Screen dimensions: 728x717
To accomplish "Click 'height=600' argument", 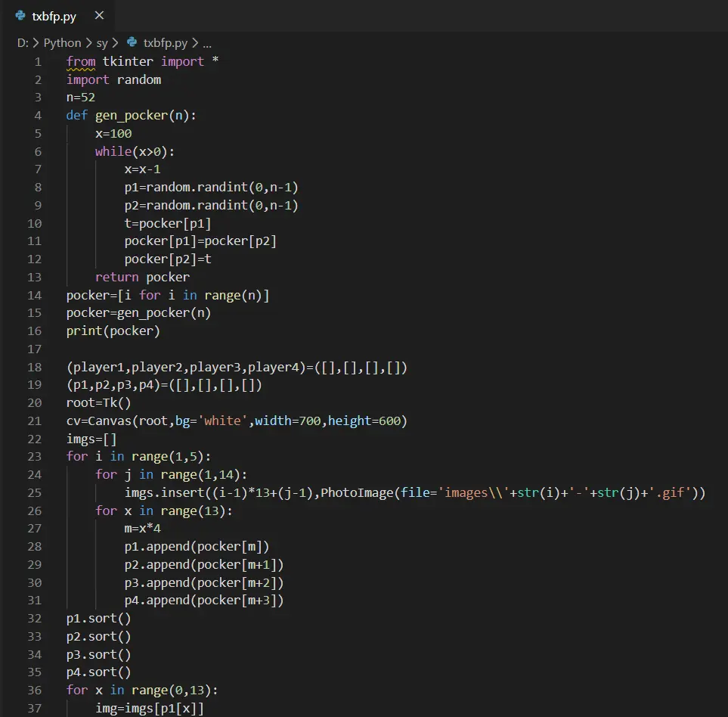I will tap(364, 421).
